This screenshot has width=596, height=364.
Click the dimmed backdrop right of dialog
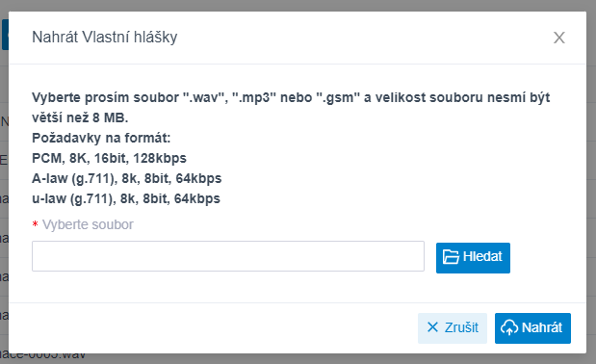click(591, 182)
